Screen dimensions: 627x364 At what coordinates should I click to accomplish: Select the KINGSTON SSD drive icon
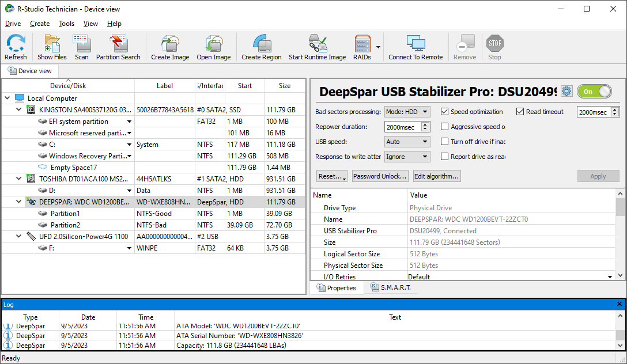click(31, 109)
